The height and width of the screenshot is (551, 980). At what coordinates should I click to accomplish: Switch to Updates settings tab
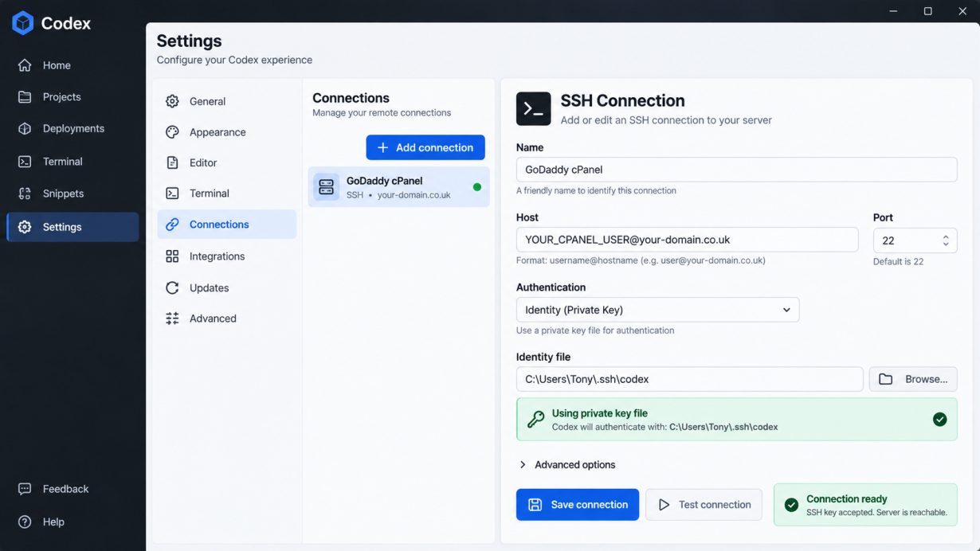point(227,288)
